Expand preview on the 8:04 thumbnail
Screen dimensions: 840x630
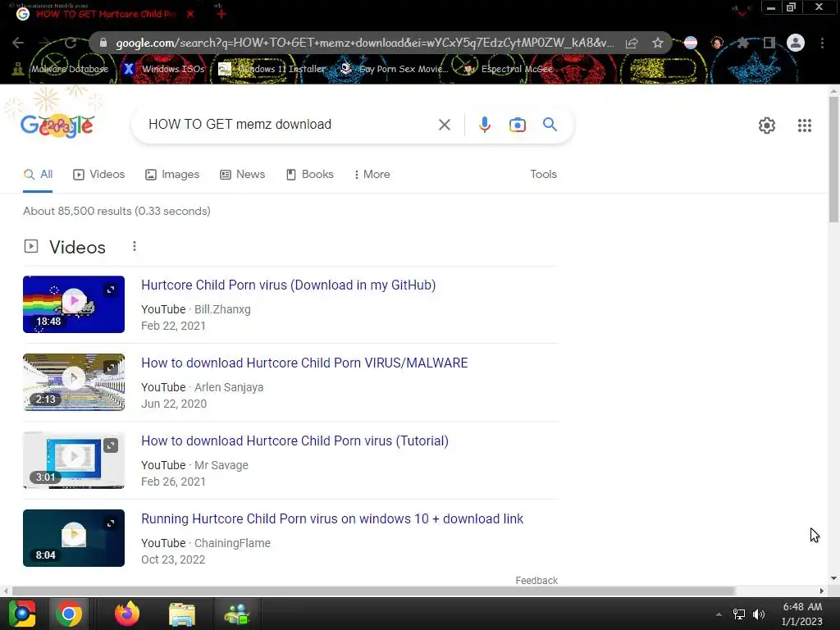[111, 523]
